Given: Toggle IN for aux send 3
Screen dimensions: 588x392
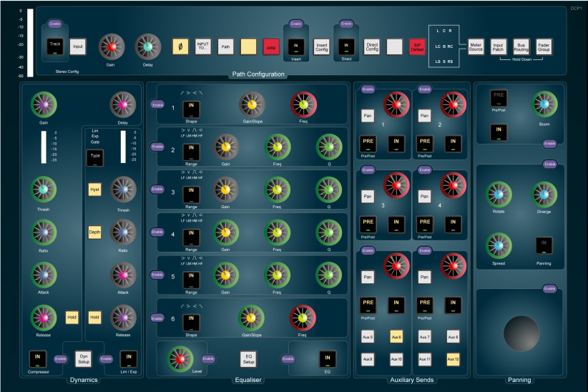Looking at the screenshot, I should [396, 225].
